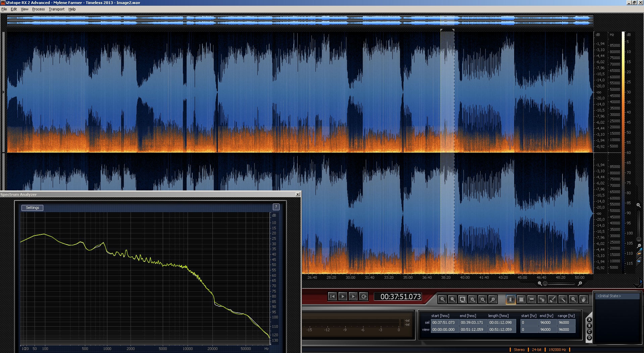Select compare state A

[x=589, y=320]
